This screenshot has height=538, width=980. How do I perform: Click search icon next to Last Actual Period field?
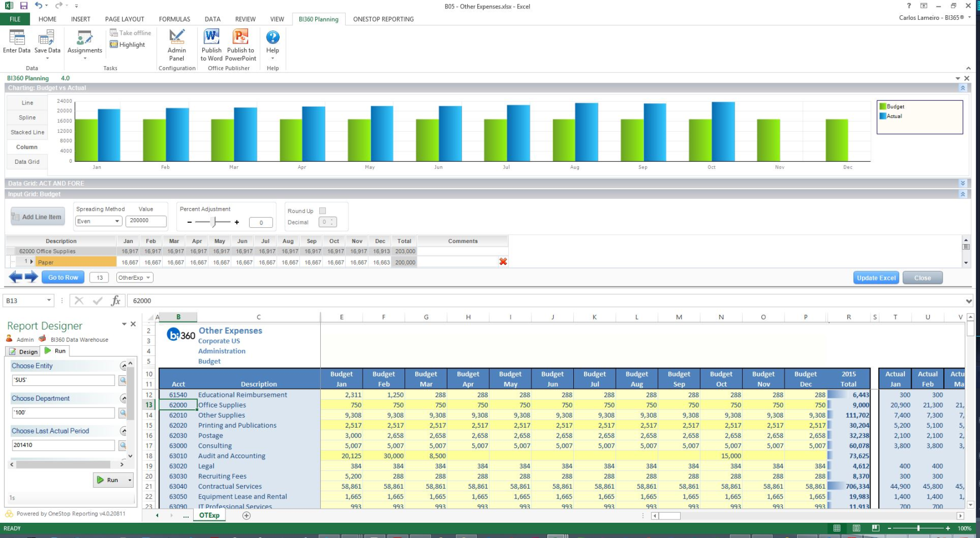tap(122, 445)
